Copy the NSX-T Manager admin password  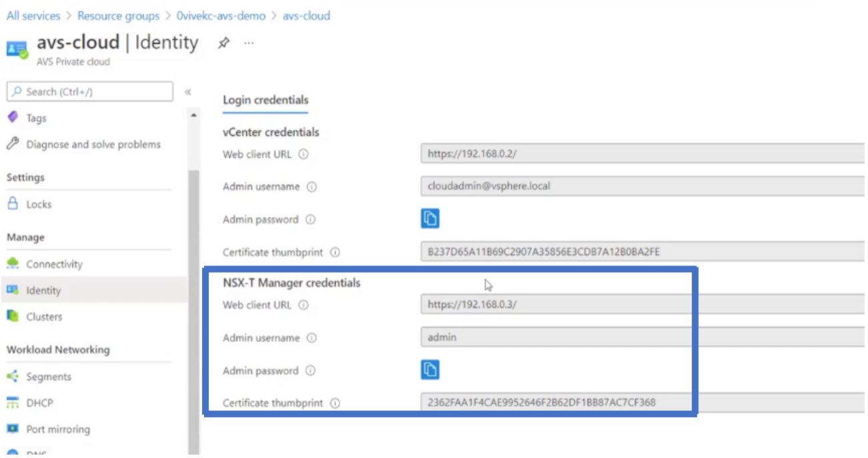pyautogui.click(x=430, y=370)
